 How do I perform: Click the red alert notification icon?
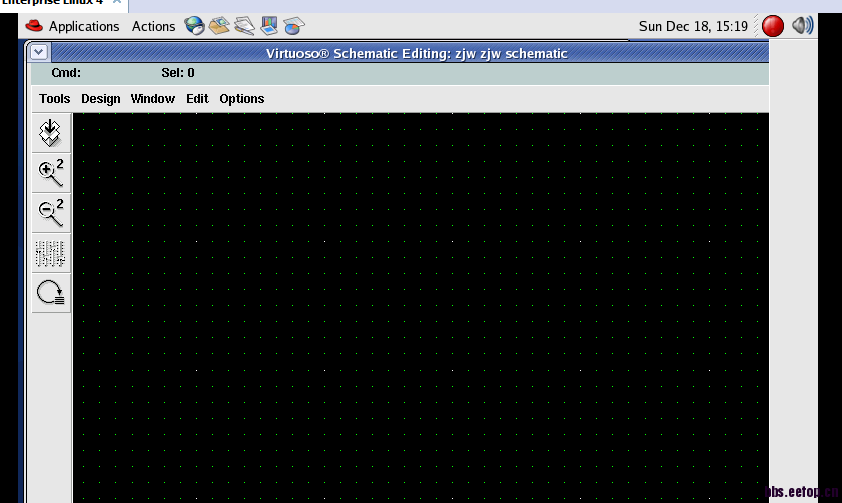(x=773, y=26)
